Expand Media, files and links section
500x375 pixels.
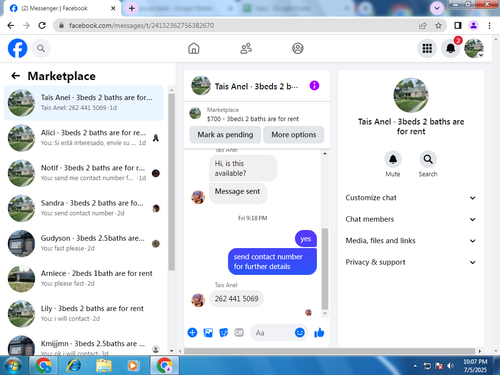[411, 241]
